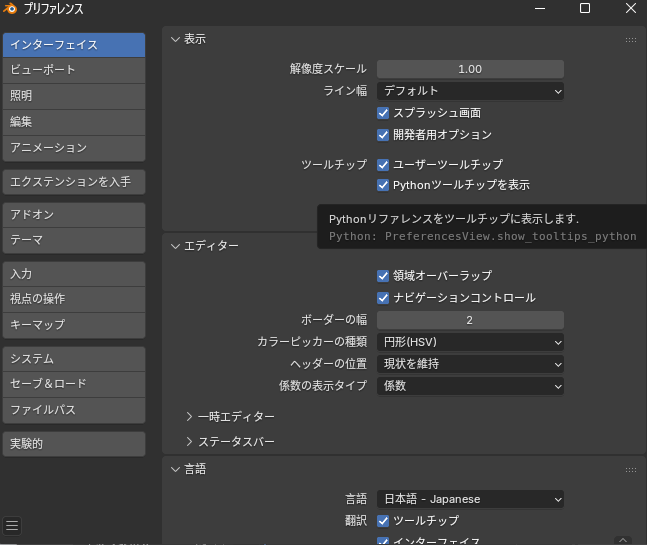Click the ボーダーの幅 value field
647x545 pixels.
pos(470,321)
